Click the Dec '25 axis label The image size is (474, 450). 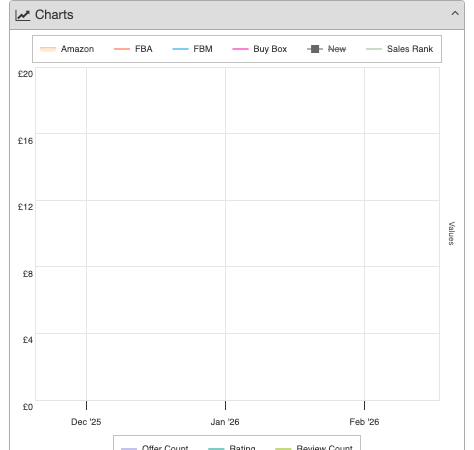pyautogui.click(x=86, y=422)
